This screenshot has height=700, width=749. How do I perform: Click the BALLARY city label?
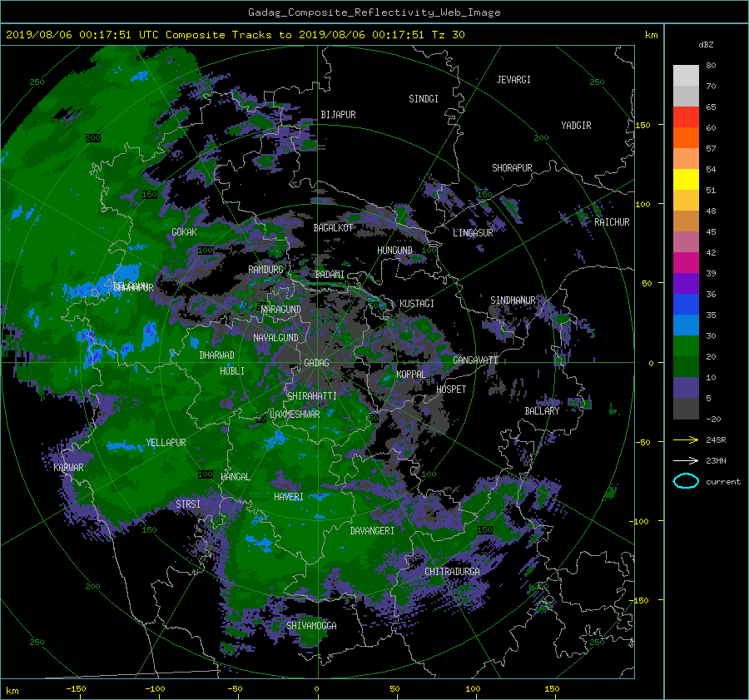point(542,411)
